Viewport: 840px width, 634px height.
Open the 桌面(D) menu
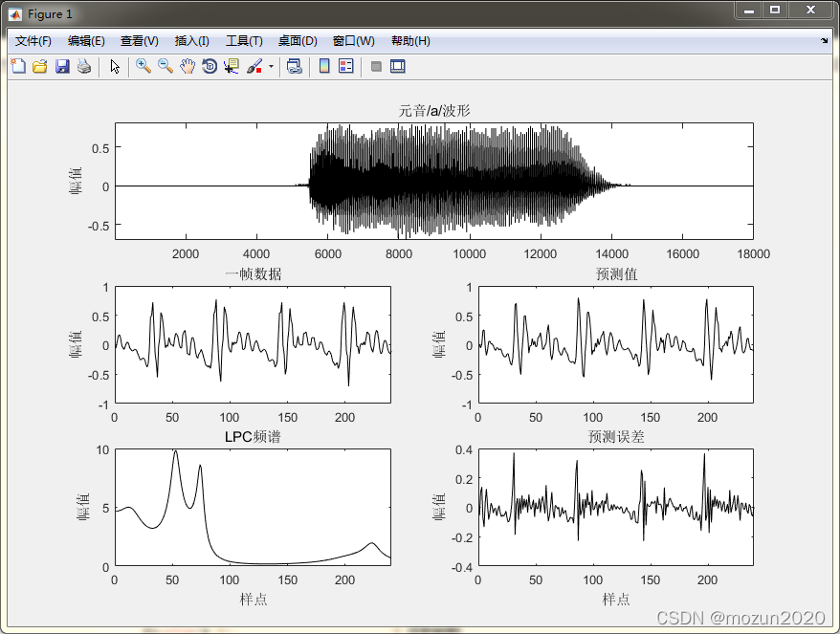click(x=298, y=41)
